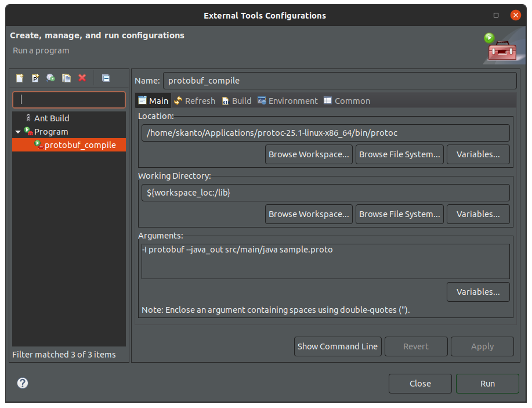Select the Program category row
This screenshot has height=408, width=532.
coord(69,132)
